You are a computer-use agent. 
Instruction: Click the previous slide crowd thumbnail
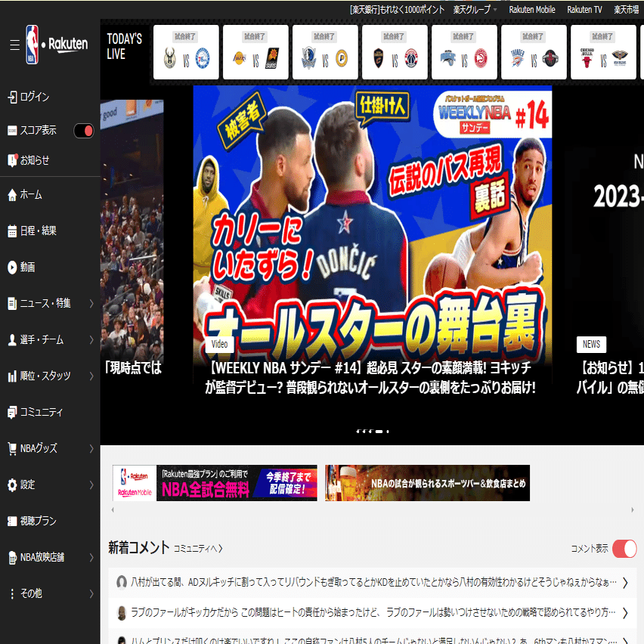(x=132, y=230)
